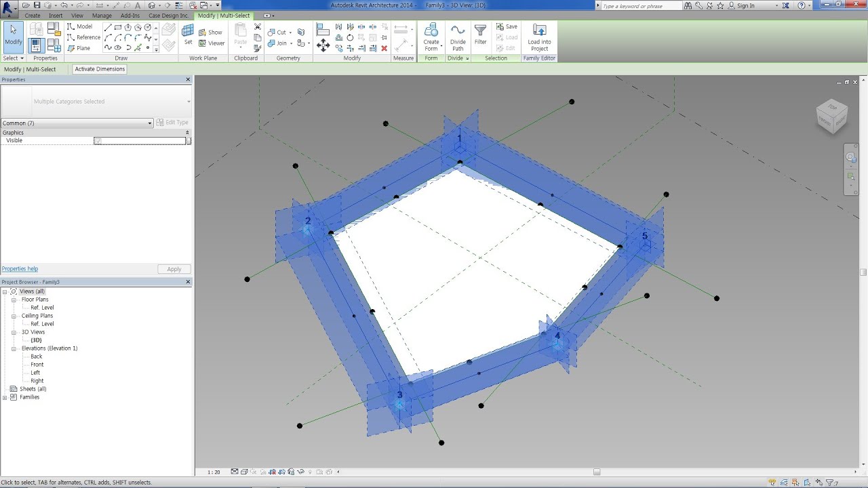Click Load into Project
Viewport: 868px width, 488px height.
pyautogui.click(x=540, y=37)
